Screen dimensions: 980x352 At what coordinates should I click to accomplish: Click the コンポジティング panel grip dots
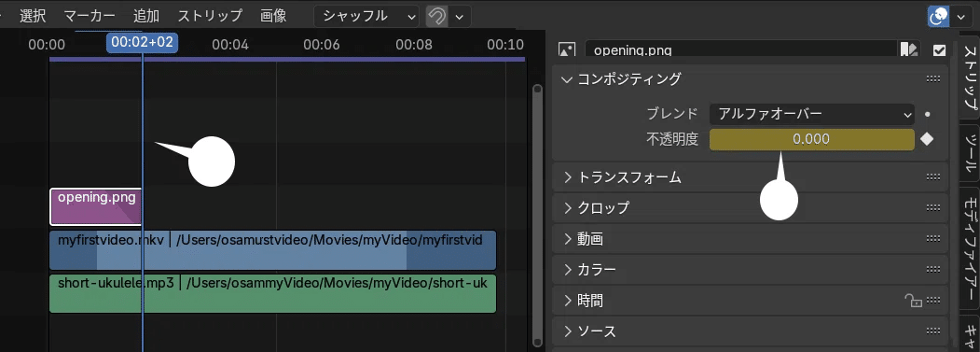pos(933,79)
